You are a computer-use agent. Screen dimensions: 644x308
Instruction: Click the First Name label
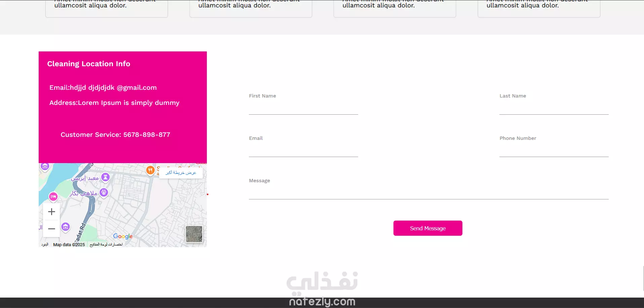[x=262, y=96]
